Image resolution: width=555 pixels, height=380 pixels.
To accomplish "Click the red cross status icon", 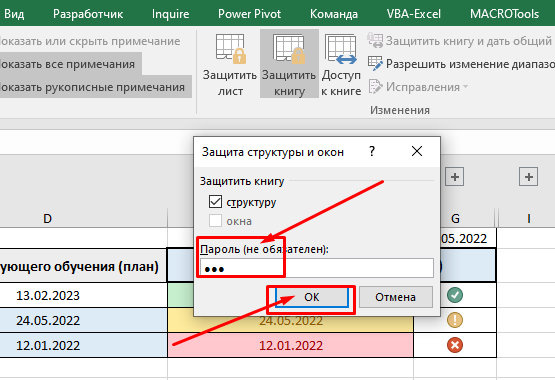I will tap(455, 345).
